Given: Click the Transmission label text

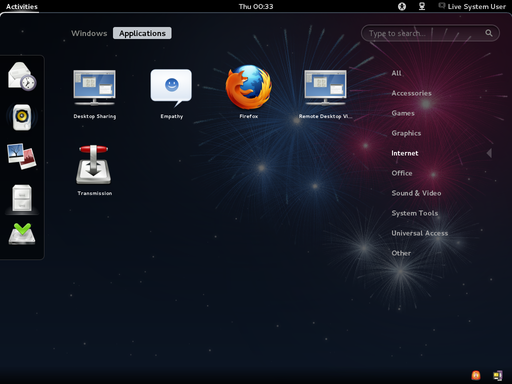Looking at the screenshot, I should [95, 193].
